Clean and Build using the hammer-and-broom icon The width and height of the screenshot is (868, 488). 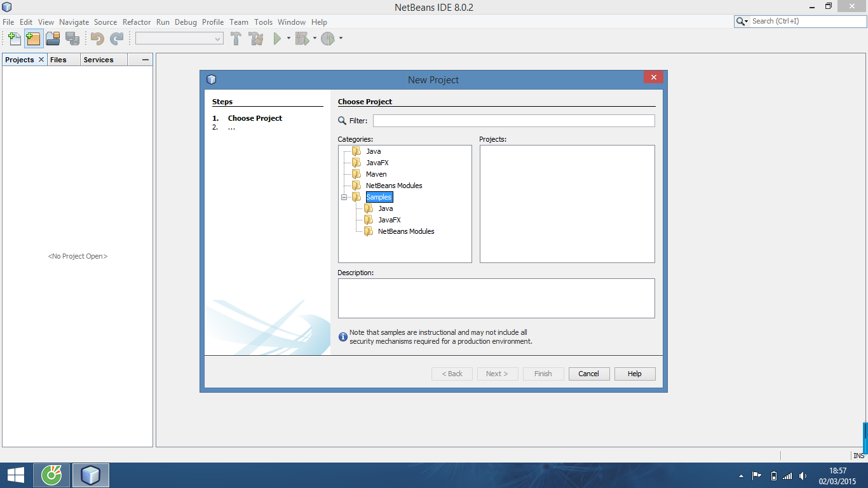pos(255,38)
